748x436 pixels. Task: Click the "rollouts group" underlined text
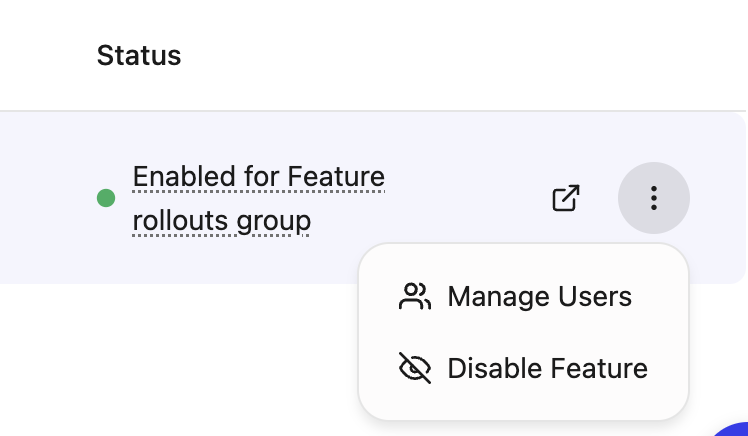pos(221,220)
